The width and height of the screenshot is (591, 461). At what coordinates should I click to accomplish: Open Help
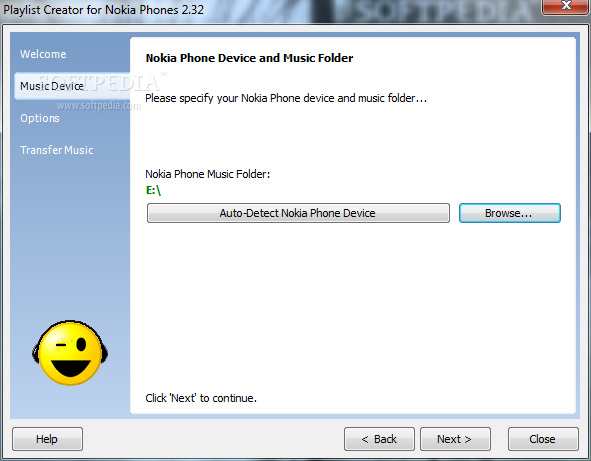point(47,439)
